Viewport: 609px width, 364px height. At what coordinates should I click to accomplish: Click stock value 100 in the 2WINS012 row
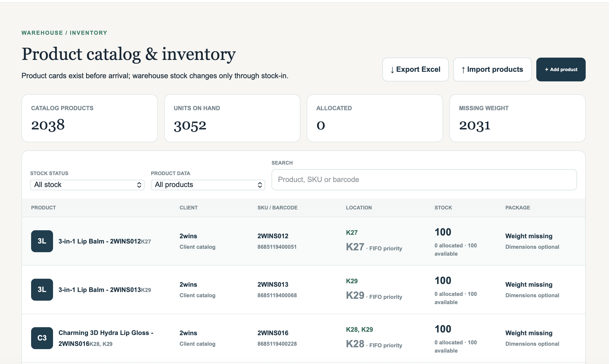pos(443,232)
